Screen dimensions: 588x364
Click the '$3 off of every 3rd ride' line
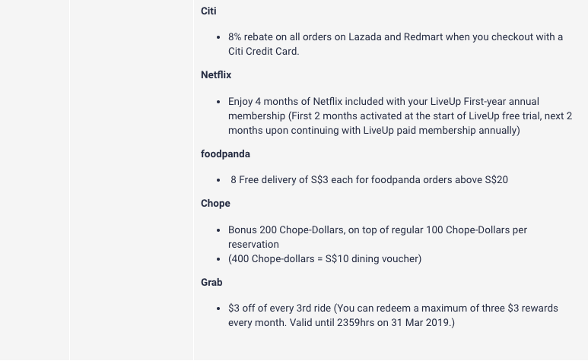(x=393, y=308)
